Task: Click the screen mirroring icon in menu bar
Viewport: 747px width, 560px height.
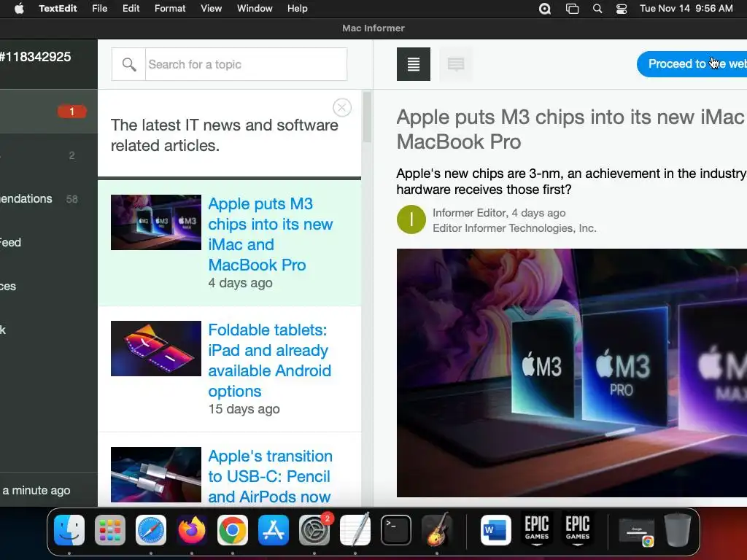Action: pyautogui.click(x=572, y=9)
